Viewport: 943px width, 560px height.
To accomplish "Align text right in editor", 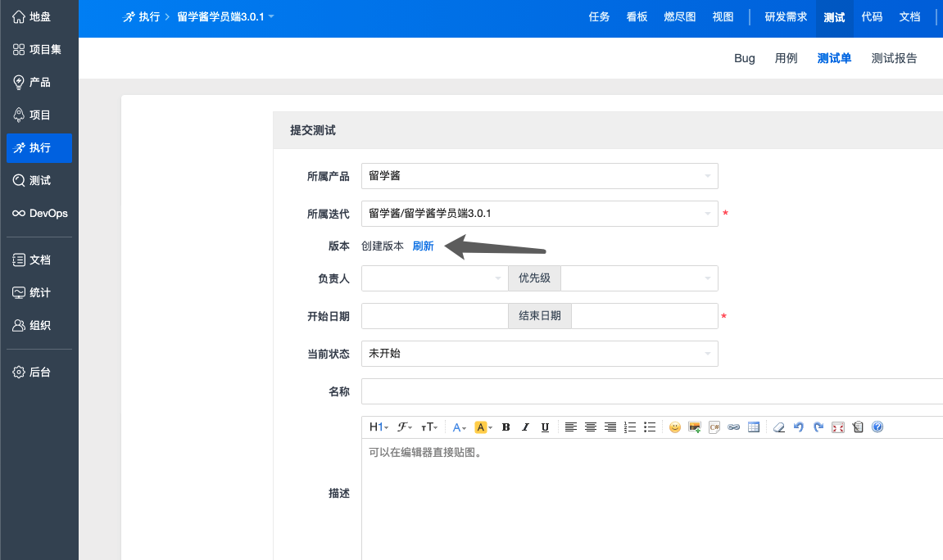I will point(610,427).
